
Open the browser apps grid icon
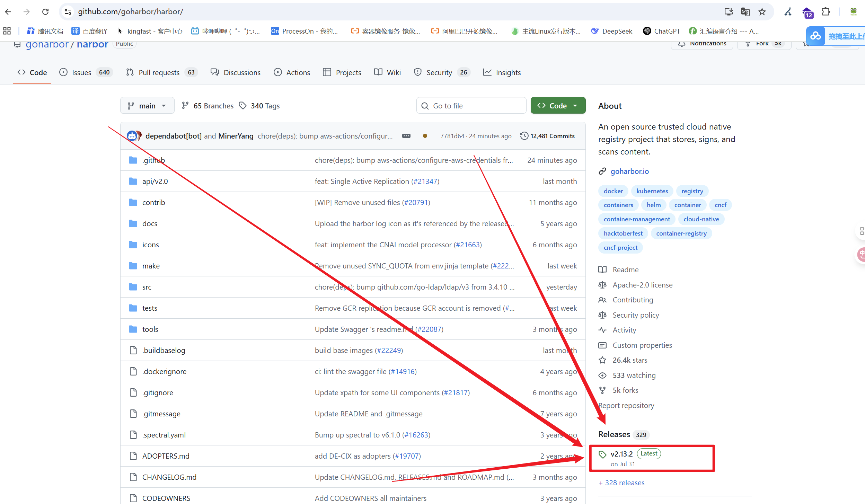pos(7,31)
